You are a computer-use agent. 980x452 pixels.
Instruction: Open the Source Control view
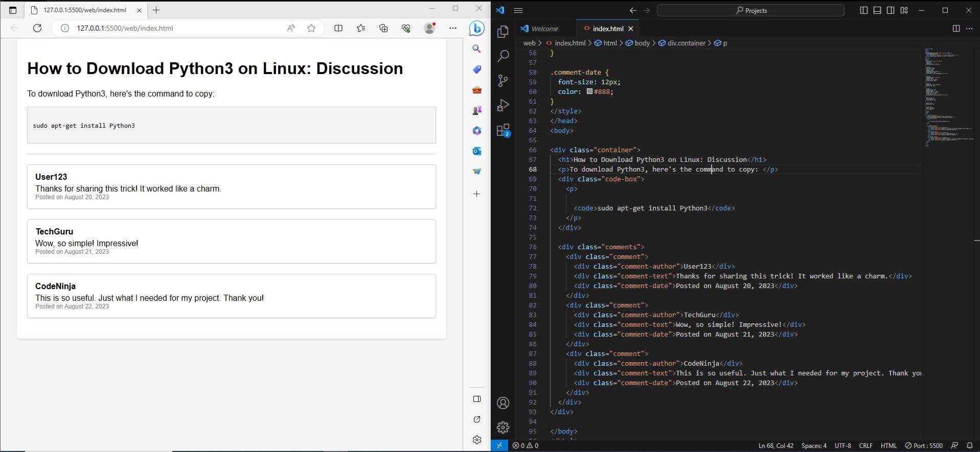click(x=503, y=80)
